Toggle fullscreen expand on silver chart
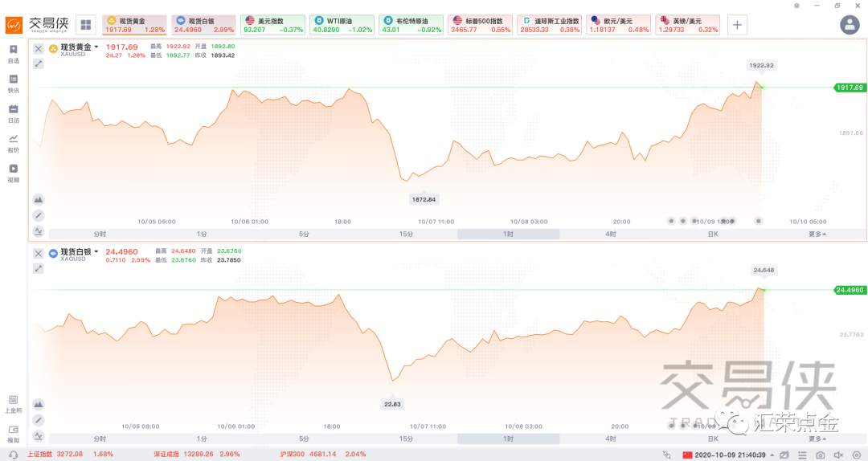The width and height of the screenshot is (868, 461). pos(39,268)
